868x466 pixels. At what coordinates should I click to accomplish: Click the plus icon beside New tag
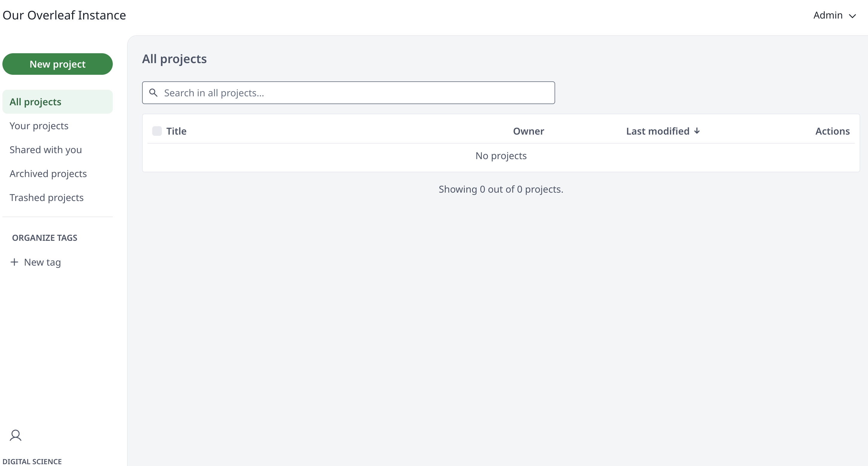(x=14, y=262)
